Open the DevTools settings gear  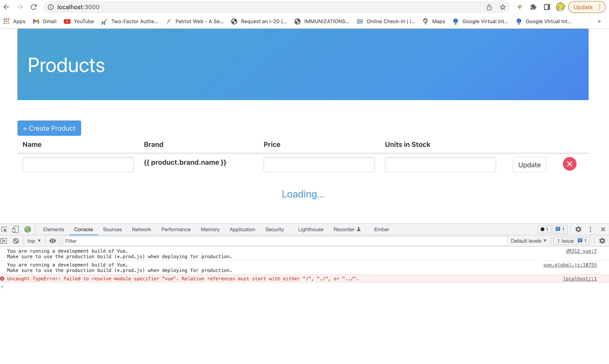578,229
